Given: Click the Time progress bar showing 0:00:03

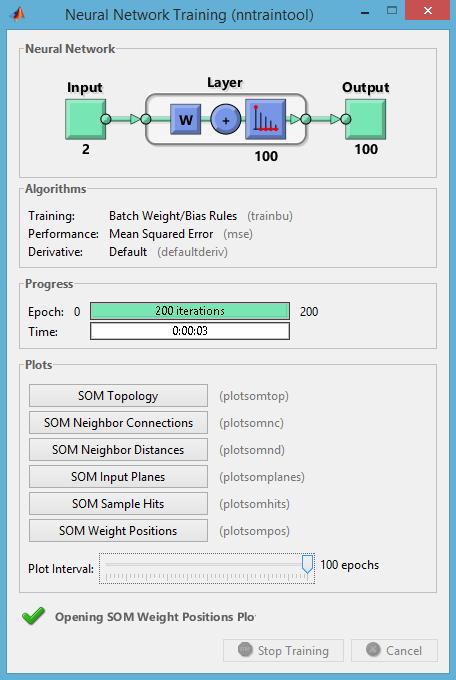Looking at the screenshot, I should point(190,331).
